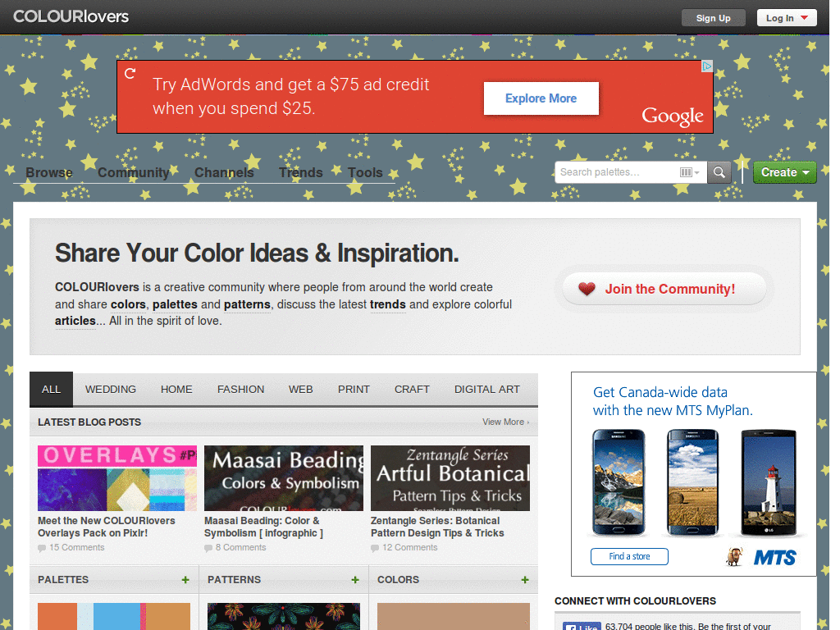Click the 8 Comments link
This screenshot has width=840, height=630.
(x=240, y=547)
